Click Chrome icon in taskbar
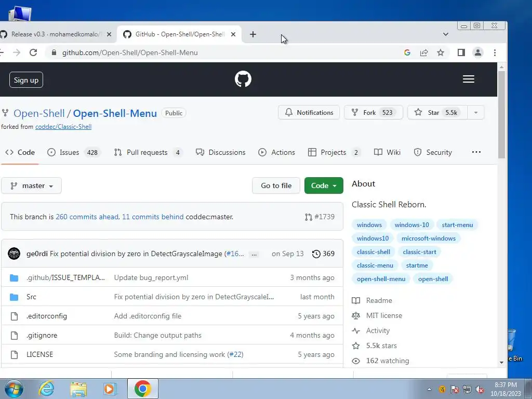 pyautogui.click(x=142, y=389)
